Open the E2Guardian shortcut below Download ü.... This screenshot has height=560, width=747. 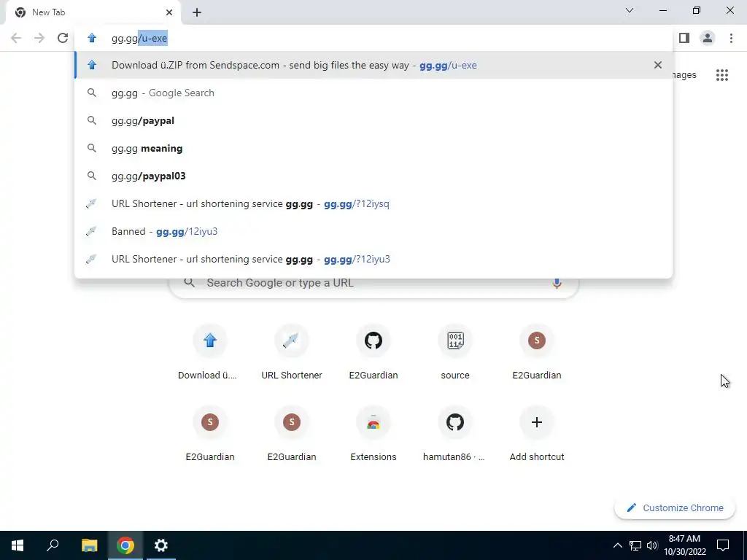click(209, 435)
